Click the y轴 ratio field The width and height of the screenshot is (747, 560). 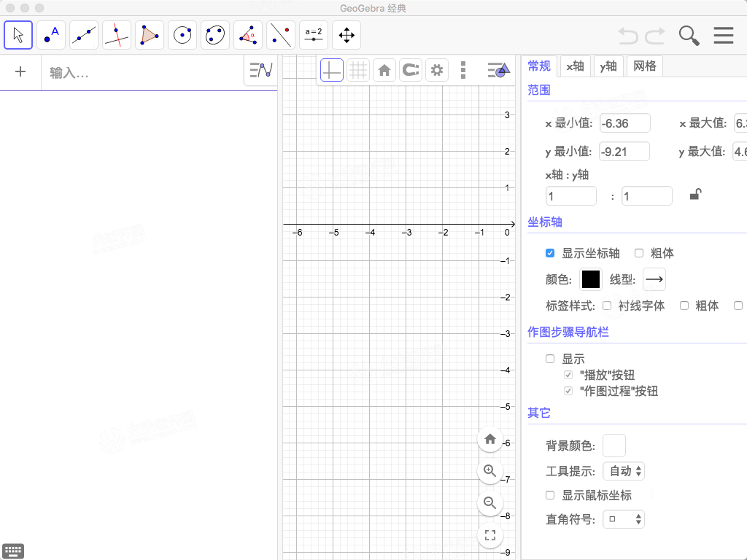click(x=647, y=196)
